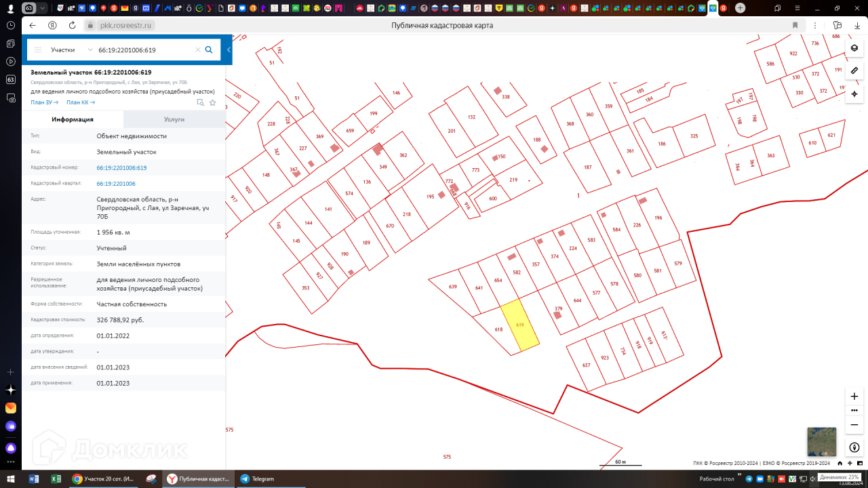Open more zoom options (three dots)
Image resolution: width=868 pixels, height=488 pixels.
[x=854, y=410]
